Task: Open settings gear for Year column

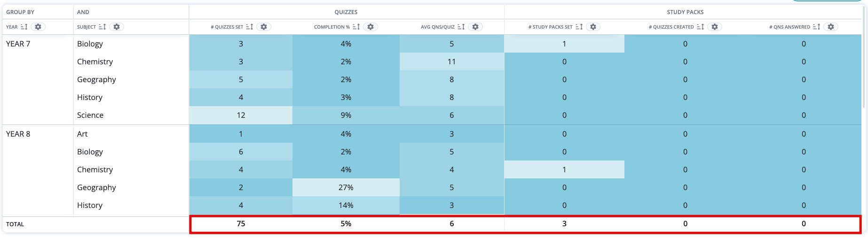Action: 38,27
